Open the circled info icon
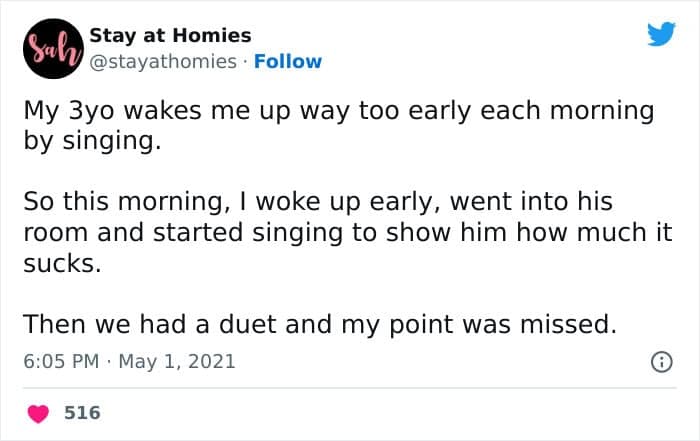This screenshot has width=700, height=441. [661, 361]
